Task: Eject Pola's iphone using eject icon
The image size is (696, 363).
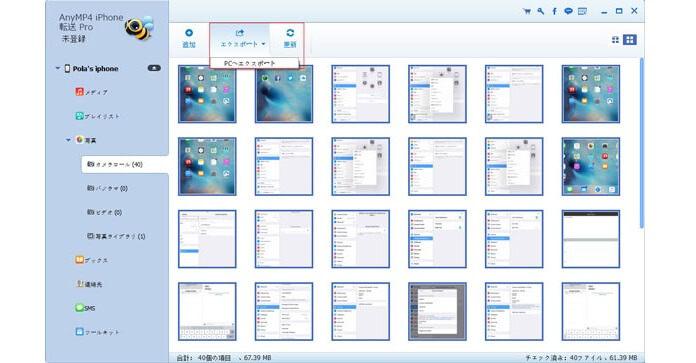Action: click(154, 68)
